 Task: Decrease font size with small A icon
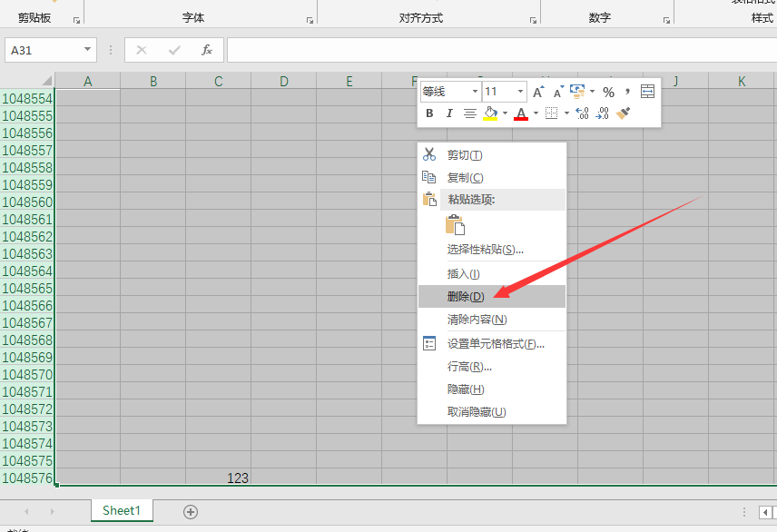point(558,92)
